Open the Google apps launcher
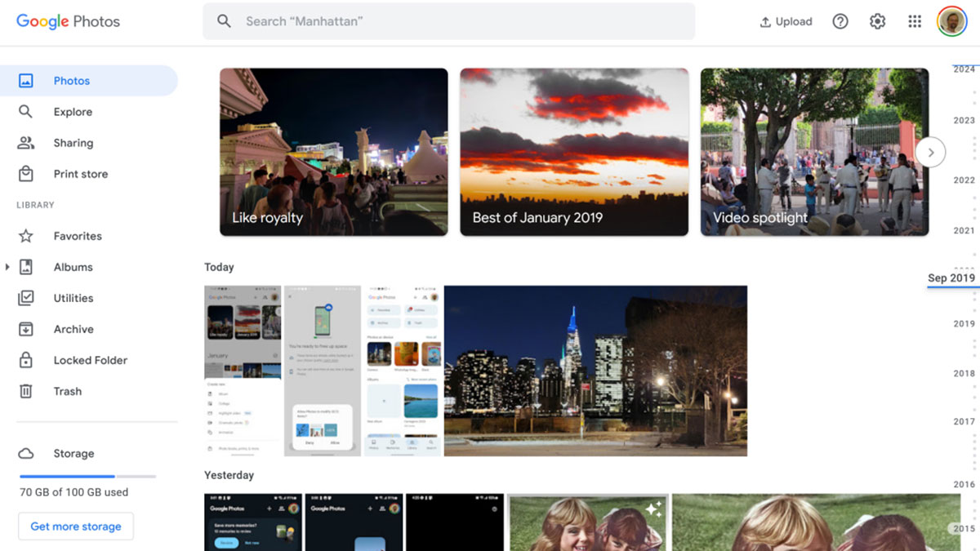The width and height of the screenshot is (980, 551). [915, 21]
